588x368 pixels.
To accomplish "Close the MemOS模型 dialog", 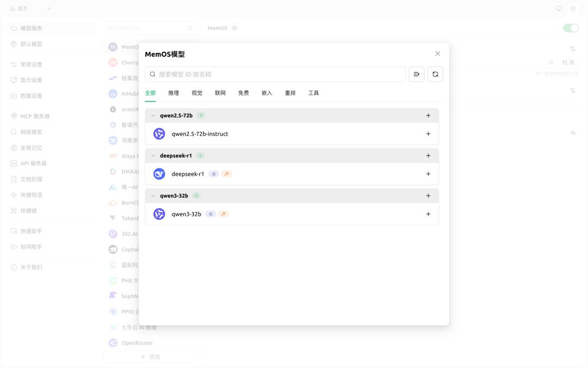I will (x=438, y=53).
